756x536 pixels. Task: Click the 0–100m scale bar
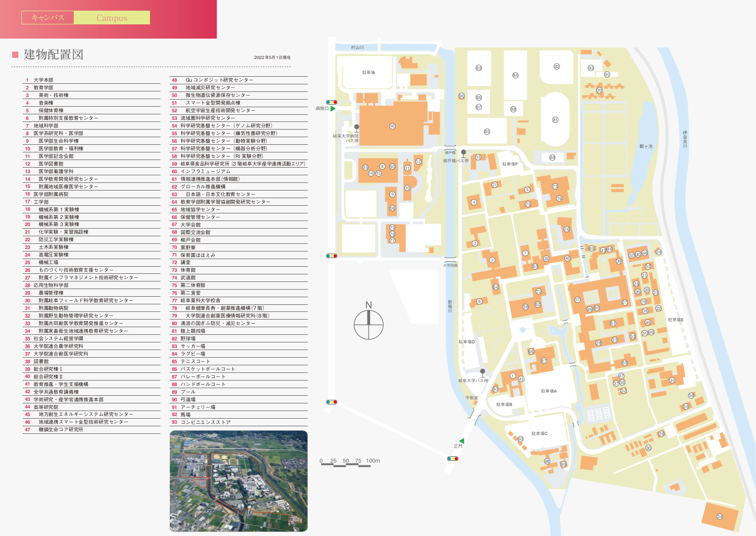pos(350,463)
